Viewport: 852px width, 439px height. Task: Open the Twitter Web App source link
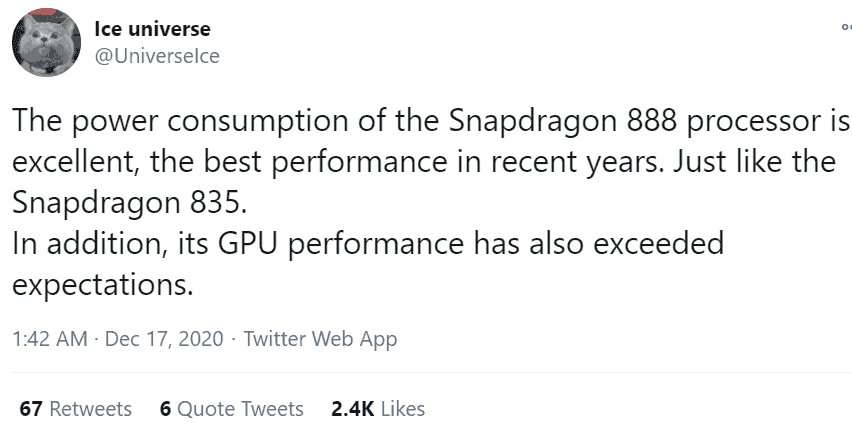[x=320, y=339]
